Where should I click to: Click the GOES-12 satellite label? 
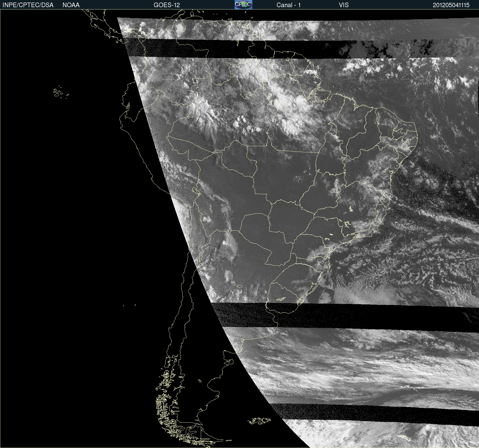coord(167,5)
